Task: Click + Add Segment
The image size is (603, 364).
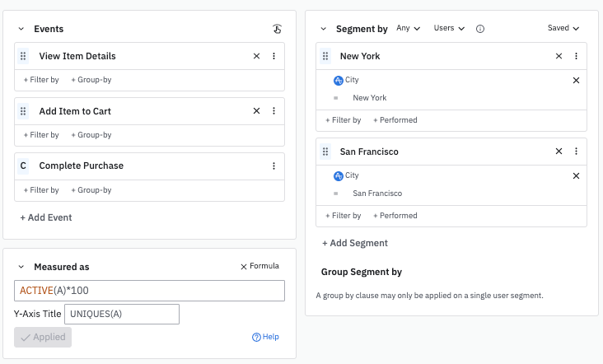Action: [x=355, y=243]
